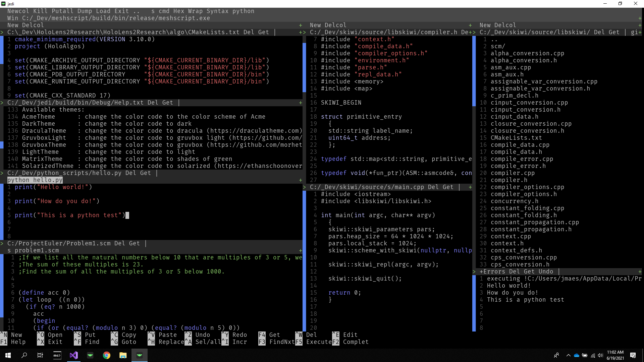Open the msys terminal taskbar icon
Viewport: 644px width, 362px height.
pos(57,355)
